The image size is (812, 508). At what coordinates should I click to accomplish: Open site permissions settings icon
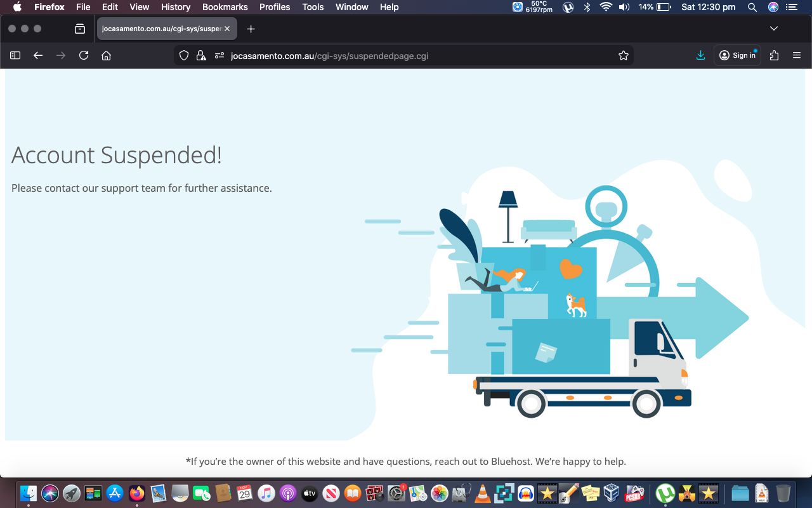(219, 56)
